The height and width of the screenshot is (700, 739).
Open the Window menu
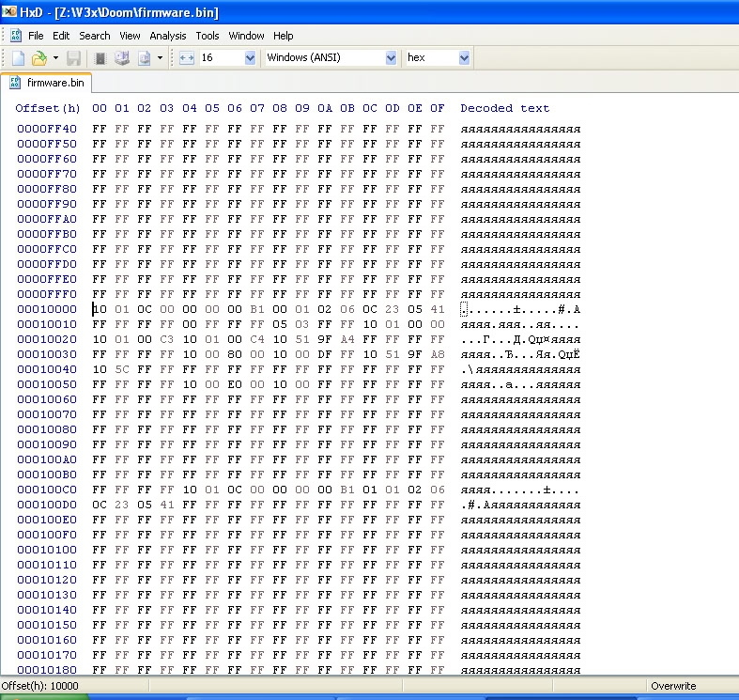(x=246, y=36)
